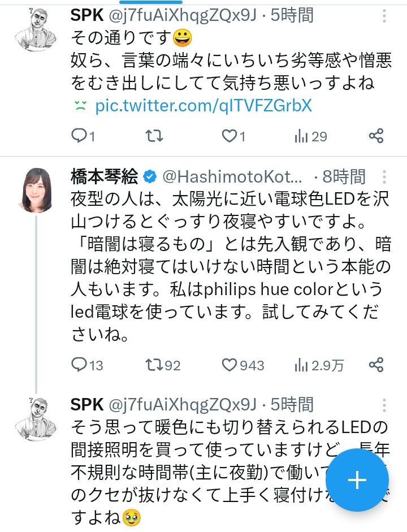The image size is (407, 532).
Task: Retweet 橋本琴絵's tweet with 92 retweets
Action: (x=154, y=365)
